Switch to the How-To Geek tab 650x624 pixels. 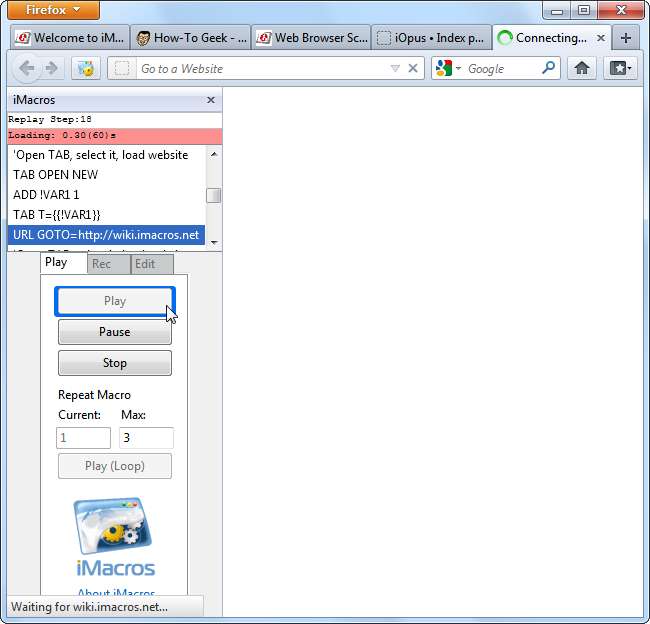click(x=191, y=38)
